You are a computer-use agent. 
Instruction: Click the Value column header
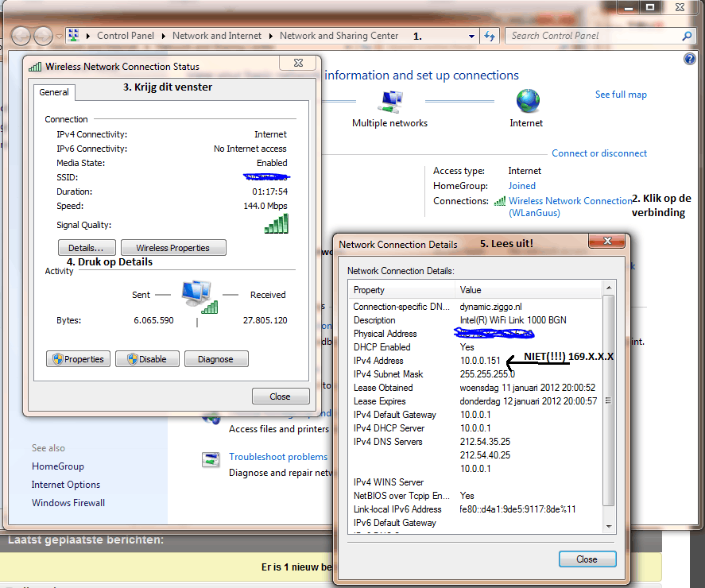(x=528, y=290)
